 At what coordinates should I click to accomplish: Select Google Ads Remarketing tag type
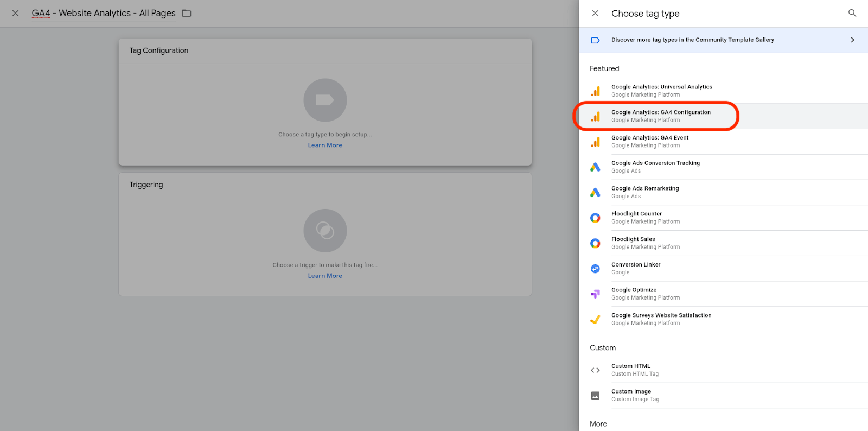click(723, 193)
